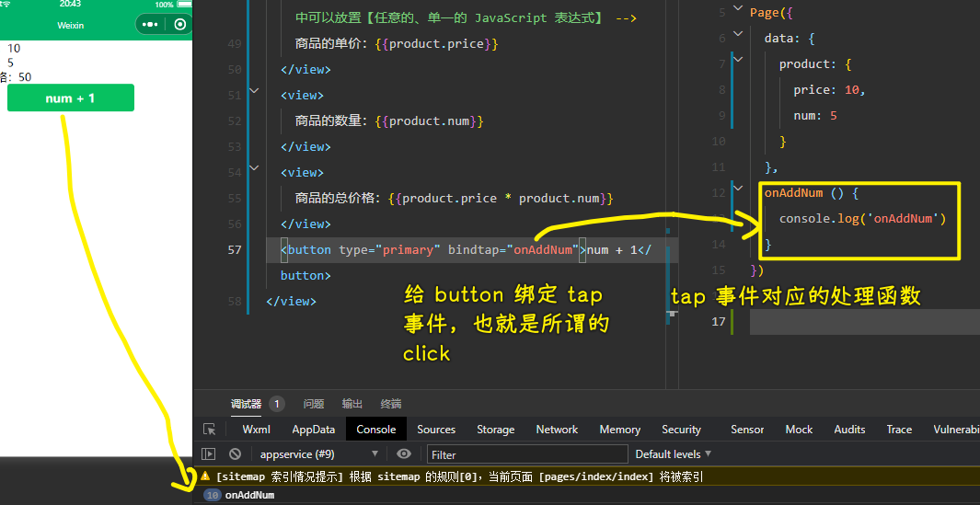
Task: Switch to the 输出 tab
Action: click(352, 404)
